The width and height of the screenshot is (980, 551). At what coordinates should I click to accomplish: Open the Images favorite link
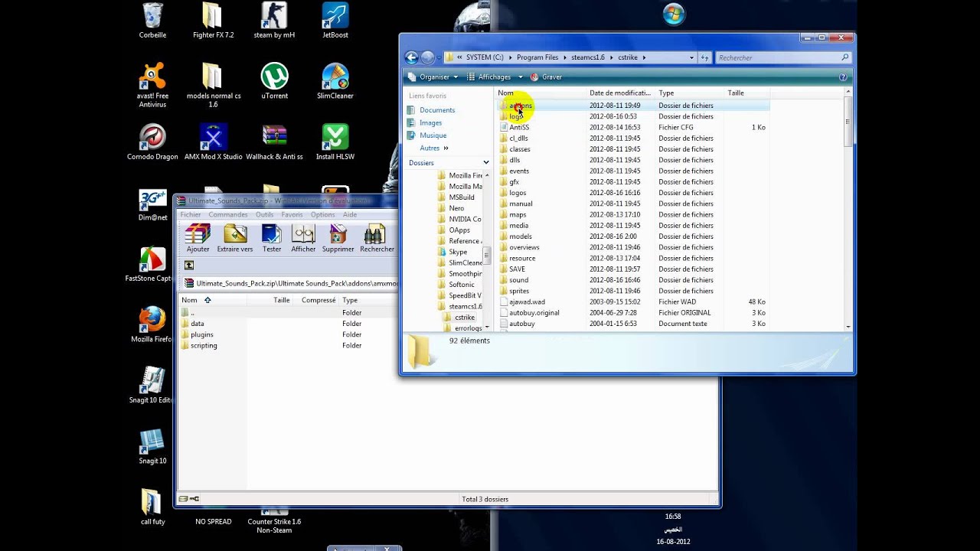[430, 122]
